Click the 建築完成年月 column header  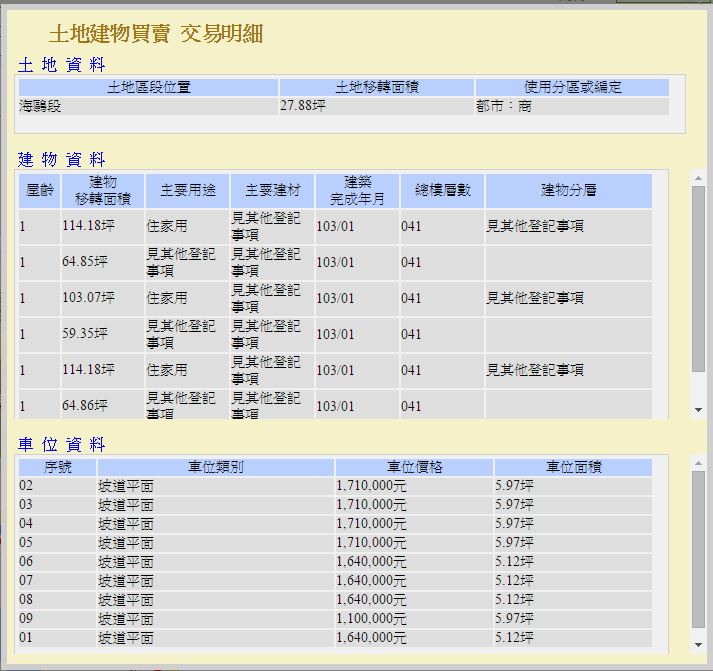point(357,190)
